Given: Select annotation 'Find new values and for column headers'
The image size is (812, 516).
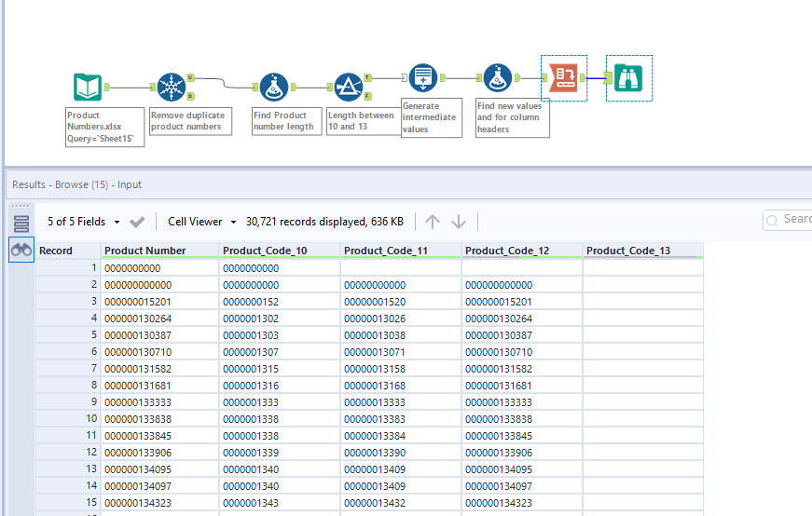Looking at the screenshot, I should click(x=512, y=117).
